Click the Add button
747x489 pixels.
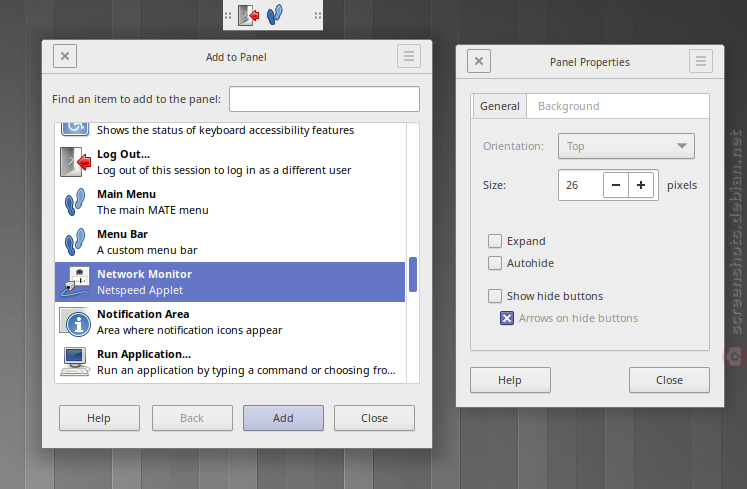283,418
